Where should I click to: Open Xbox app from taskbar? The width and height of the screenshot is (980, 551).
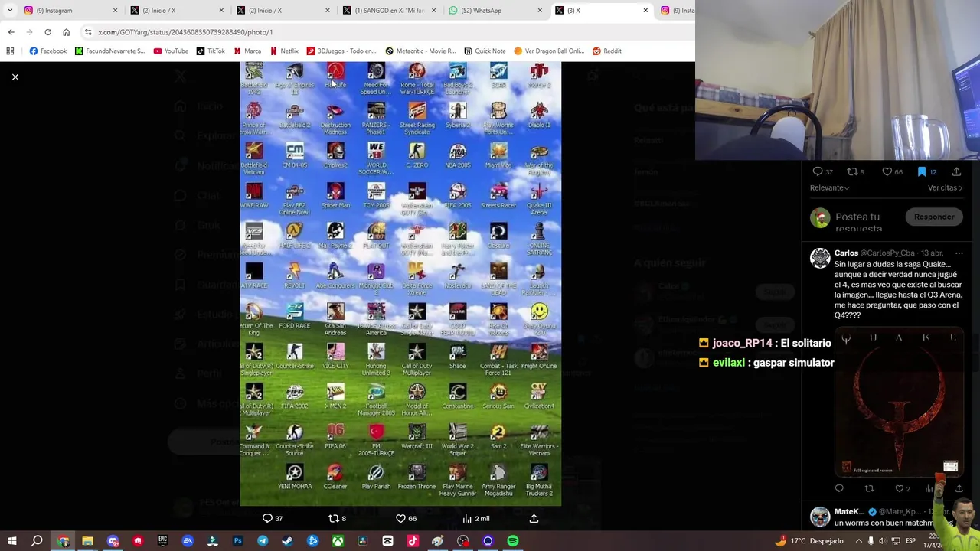[338, 541]
